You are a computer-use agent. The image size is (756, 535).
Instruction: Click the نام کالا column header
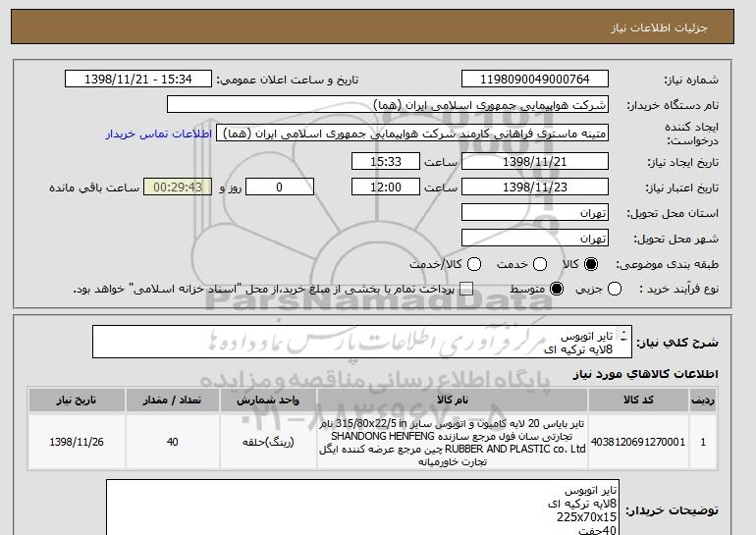coord(453,401)
